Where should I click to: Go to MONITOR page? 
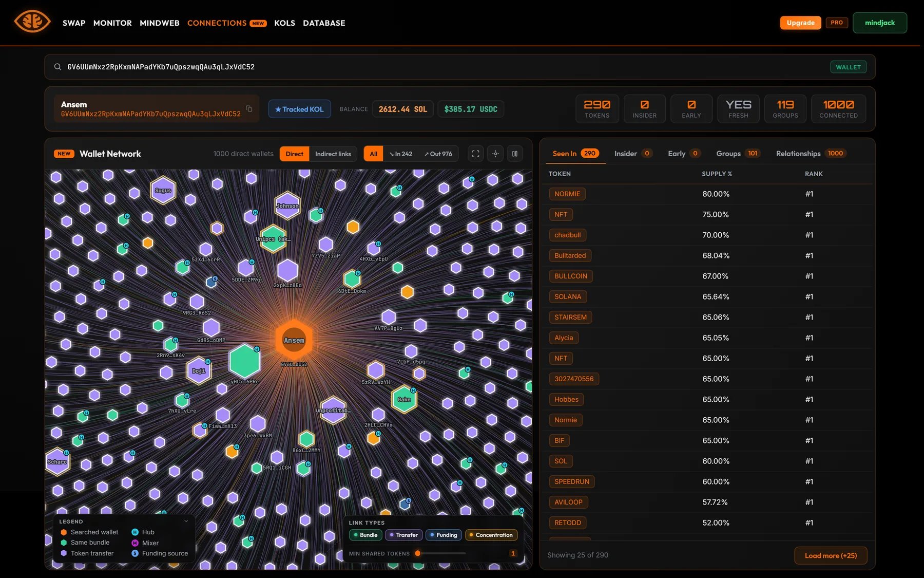click(x=112, y=23)
